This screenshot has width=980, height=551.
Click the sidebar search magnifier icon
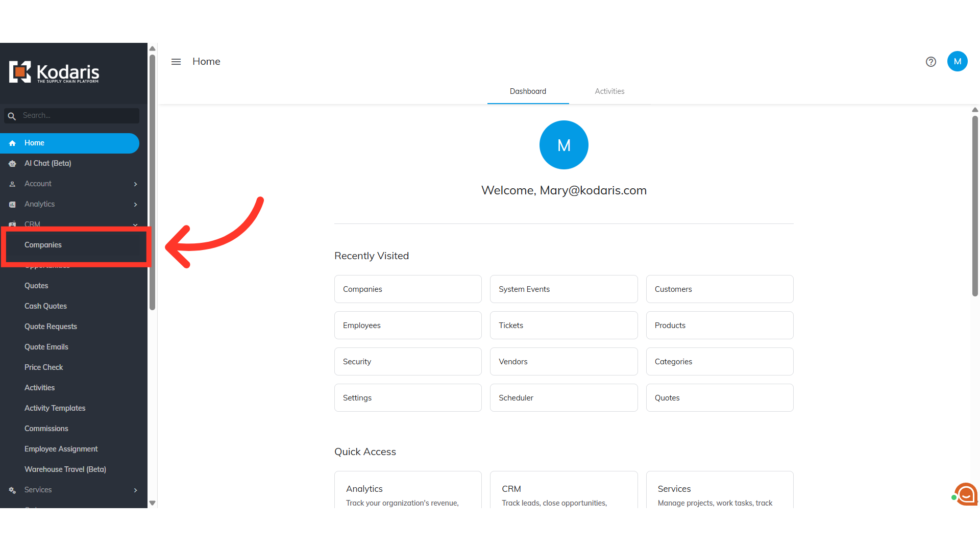click(12, 116)
